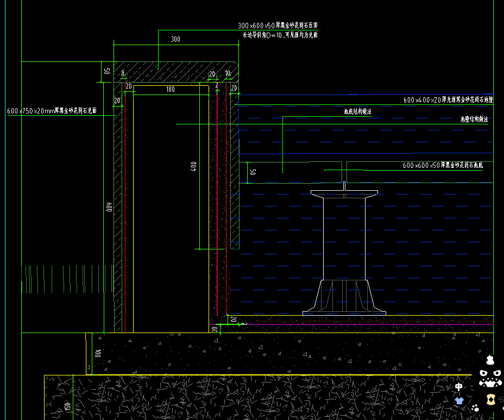Select the 300×600×50 granite coping annotation
This screenshot has width=504, height=420.
pyautogui.click(x=278, y=26)
